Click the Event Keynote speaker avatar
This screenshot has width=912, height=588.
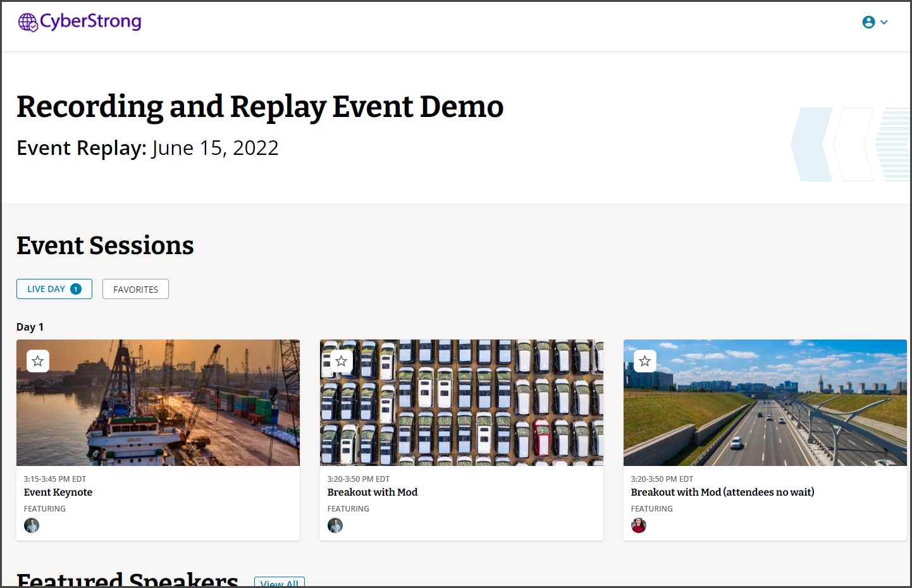point(32,525)
